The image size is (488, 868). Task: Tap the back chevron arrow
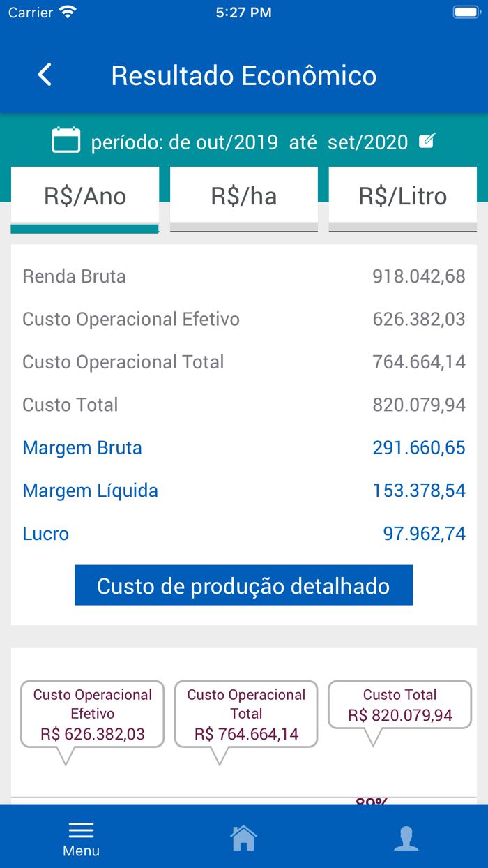pos(44,74)
